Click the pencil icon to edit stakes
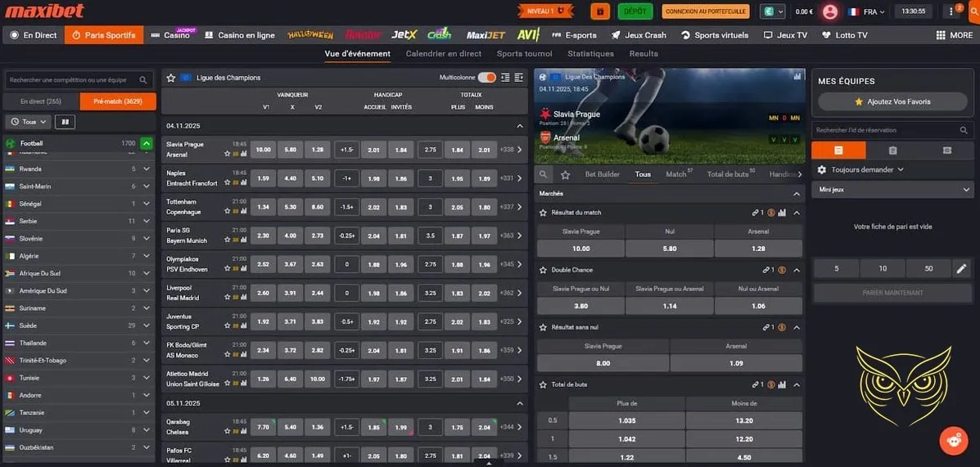This screenshot has height=467, width=980. (962, 268)
